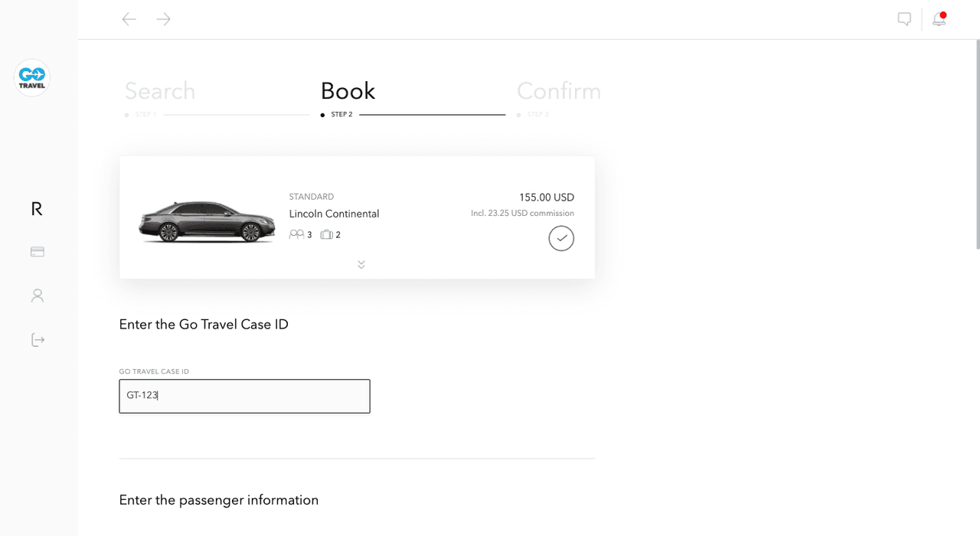Open the payment card sidebar icon

point(37,252)
